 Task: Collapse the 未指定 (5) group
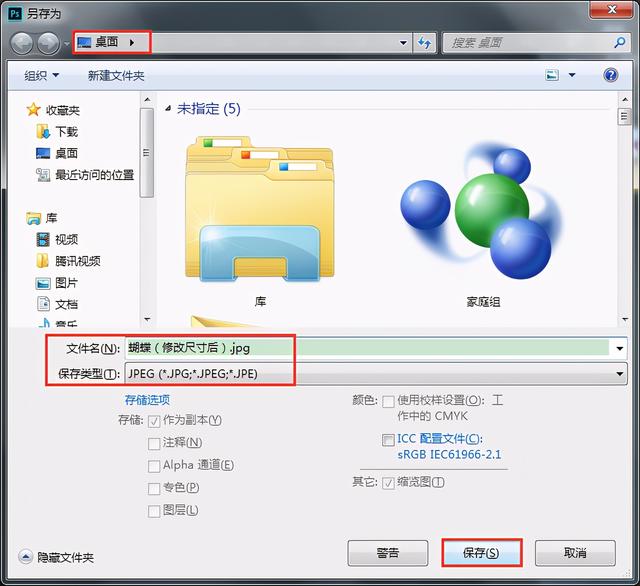click(x=168, y=108)
